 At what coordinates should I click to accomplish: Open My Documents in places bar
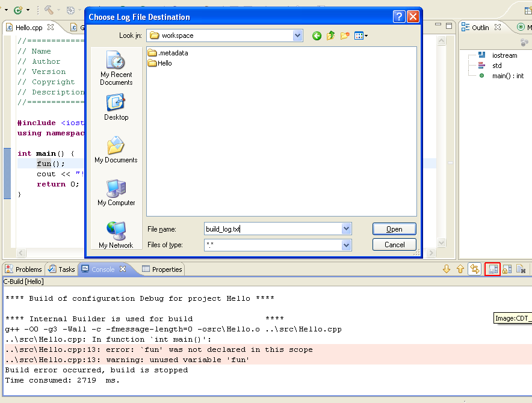coord(116,150)
